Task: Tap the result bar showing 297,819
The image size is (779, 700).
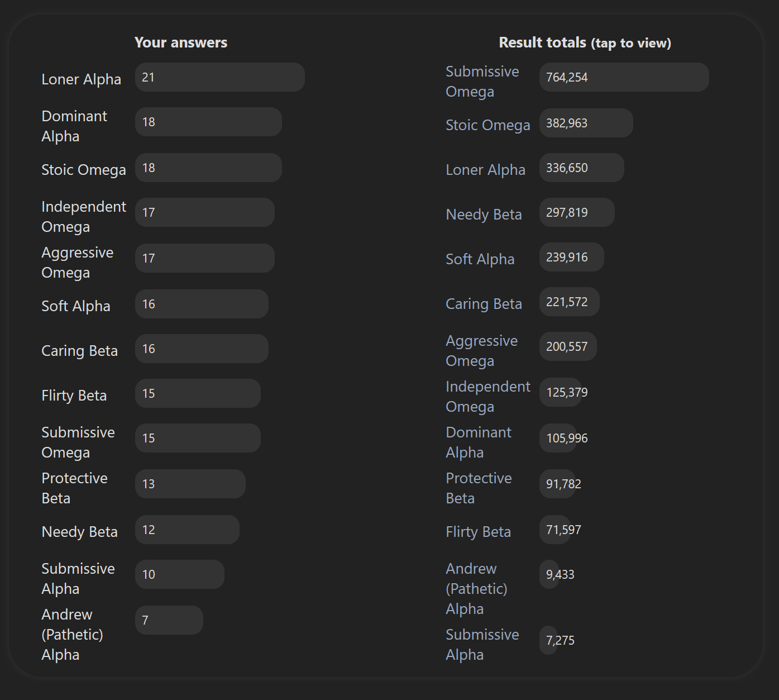Action: [577, 212]
